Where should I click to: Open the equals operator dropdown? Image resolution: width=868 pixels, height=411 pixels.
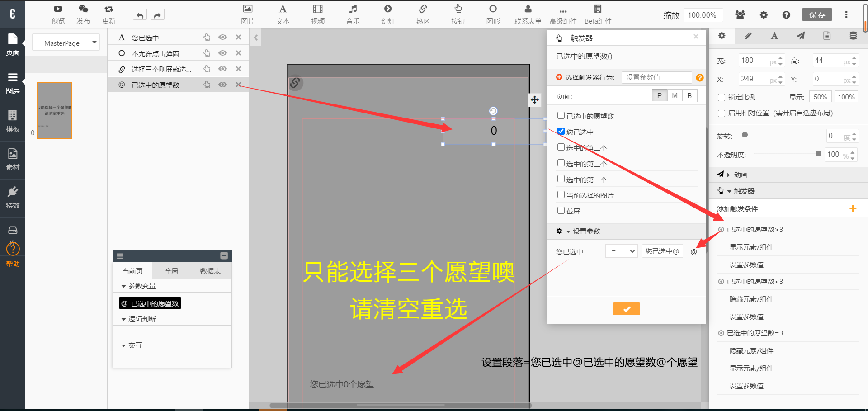tap(621, 251)
